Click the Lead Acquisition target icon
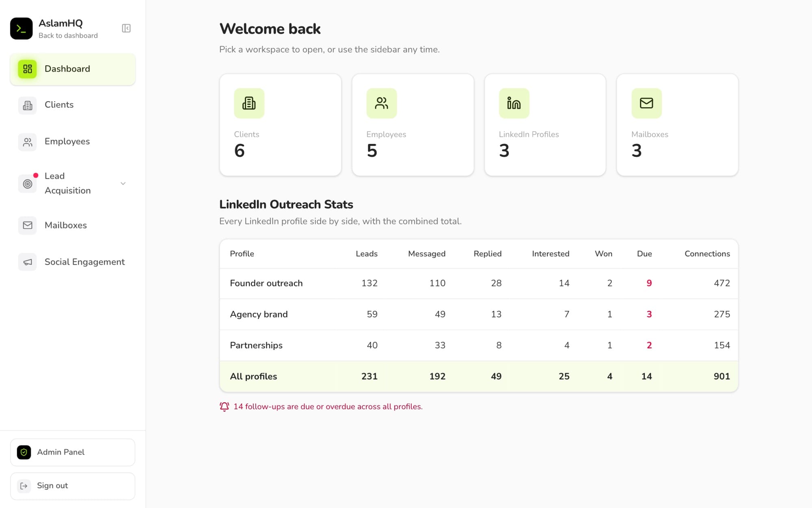This screenshot has height=508, width=812. 28,184
